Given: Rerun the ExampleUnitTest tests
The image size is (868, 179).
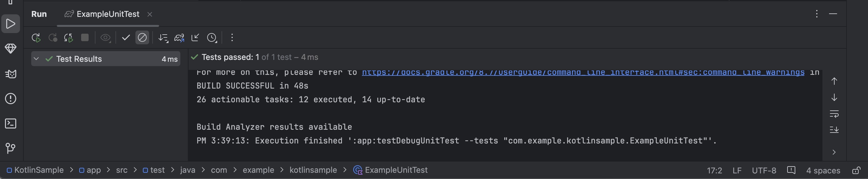Looking at the screenshot, I should [x=36, y=38].
